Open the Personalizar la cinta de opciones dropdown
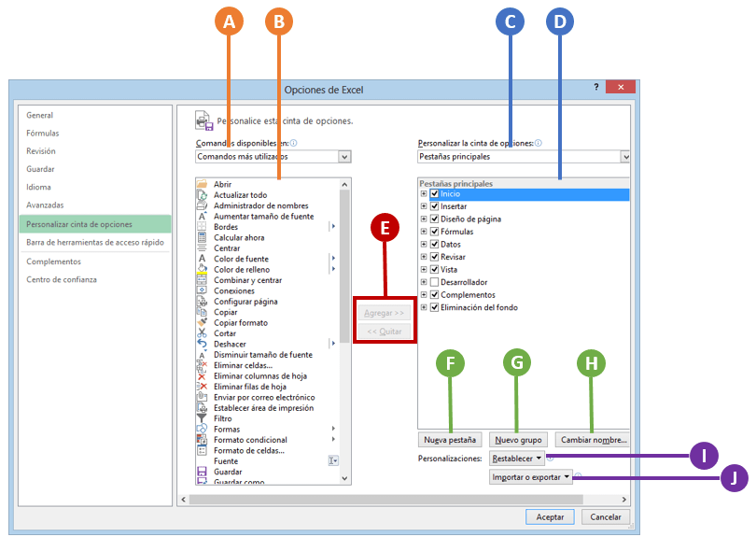 624,156
